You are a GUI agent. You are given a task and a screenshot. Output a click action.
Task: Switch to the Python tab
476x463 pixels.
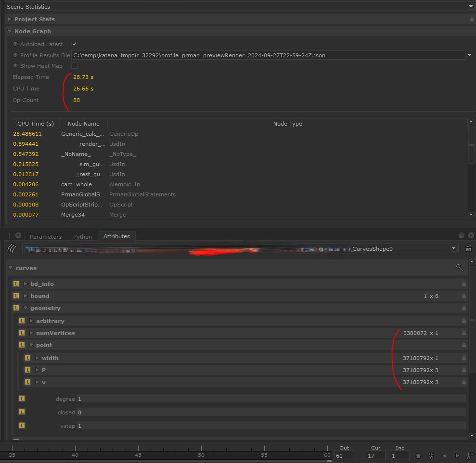coord(82,237)
